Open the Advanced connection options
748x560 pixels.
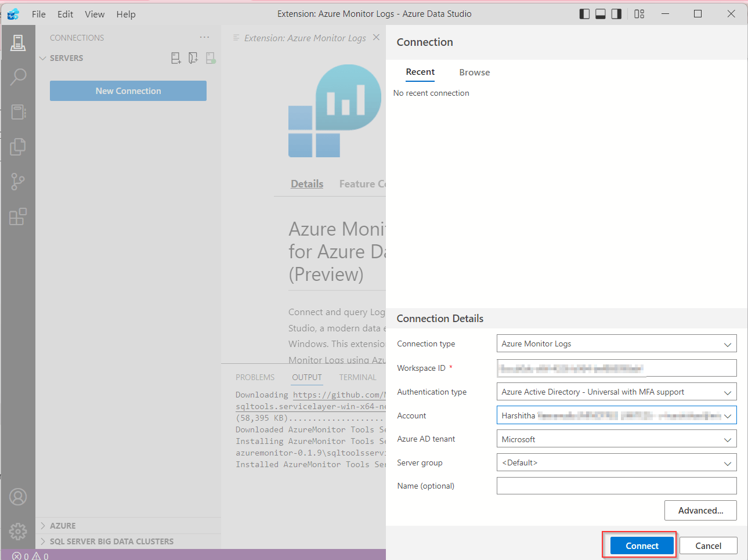700,510
